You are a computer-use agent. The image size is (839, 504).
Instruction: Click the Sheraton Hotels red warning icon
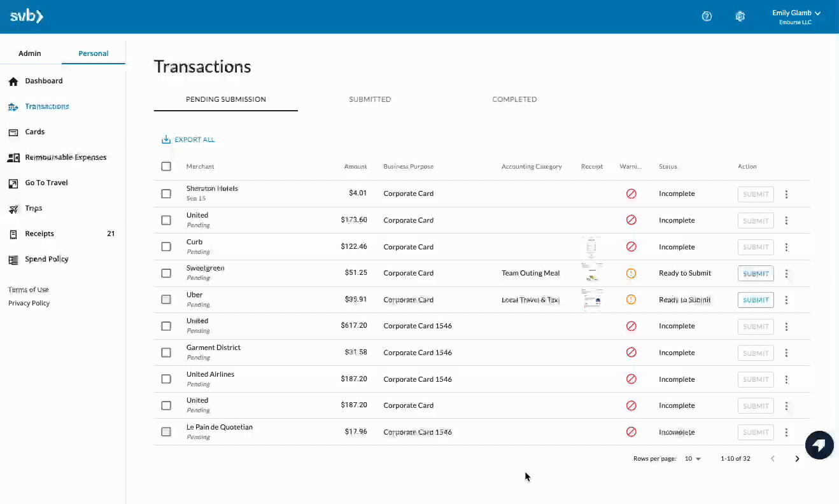click(631, 193)
